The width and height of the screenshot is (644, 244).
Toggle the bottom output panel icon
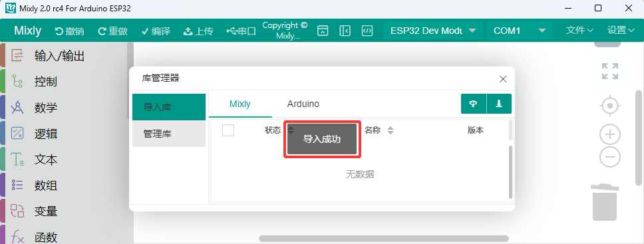pos(323,31)
